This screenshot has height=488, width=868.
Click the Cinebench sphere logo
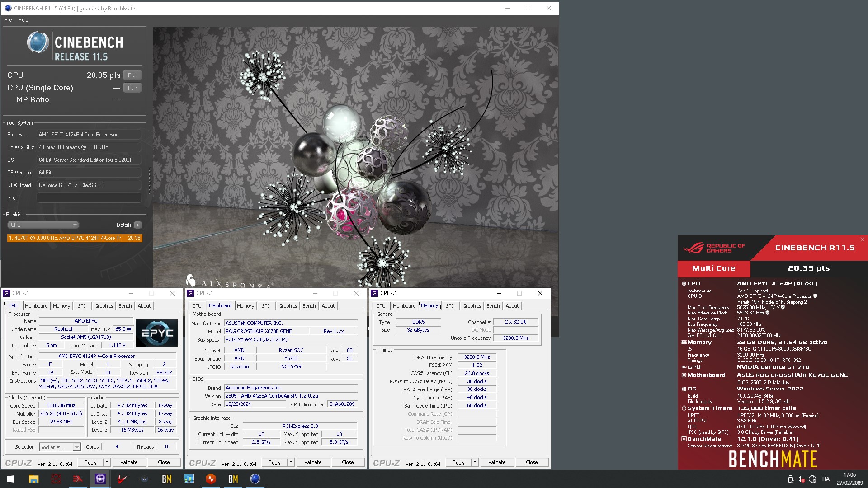pos(38,43)
